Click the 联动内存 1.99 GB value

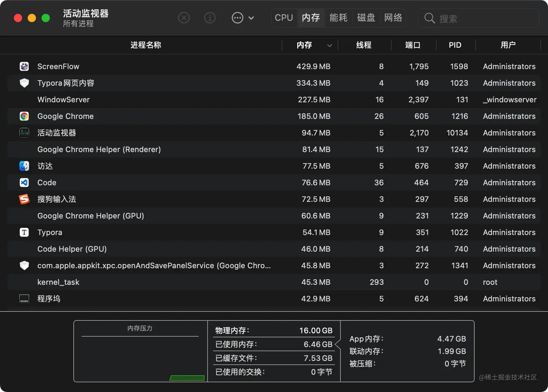[452, 351]
